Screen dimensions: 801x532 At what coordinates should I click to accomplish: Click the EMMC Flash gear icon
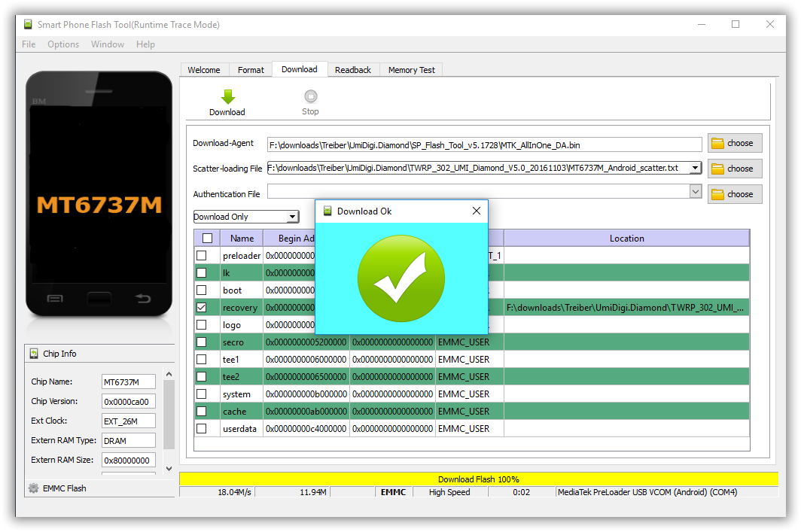[x=33, y=488]
